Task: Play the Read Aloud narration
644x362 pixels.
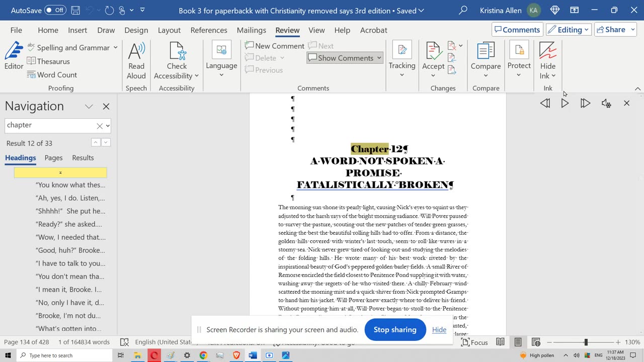Action: pos(565,103)
